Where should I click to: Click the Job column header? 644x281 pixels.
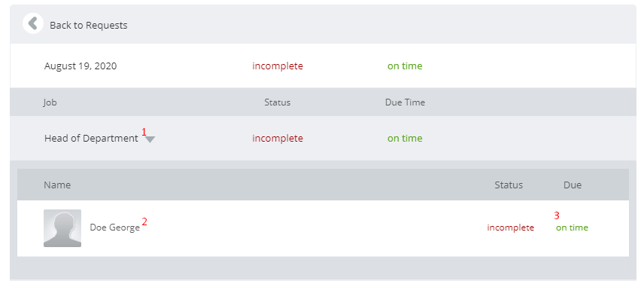pos(50,102)
